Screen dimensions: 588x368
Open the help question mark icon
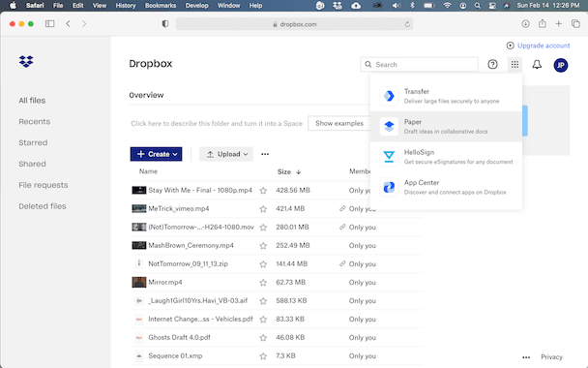pos(493,65)
